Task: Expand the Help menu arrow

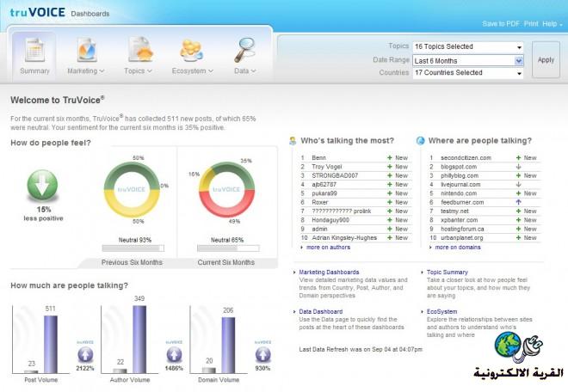Action: click(x=561, y=25)
